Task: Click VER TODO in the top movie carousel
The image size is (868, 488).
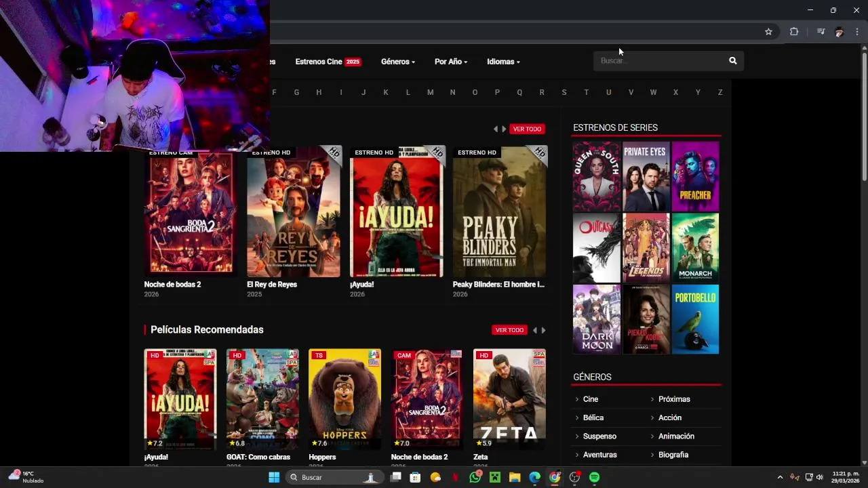Action: point(527,129)
